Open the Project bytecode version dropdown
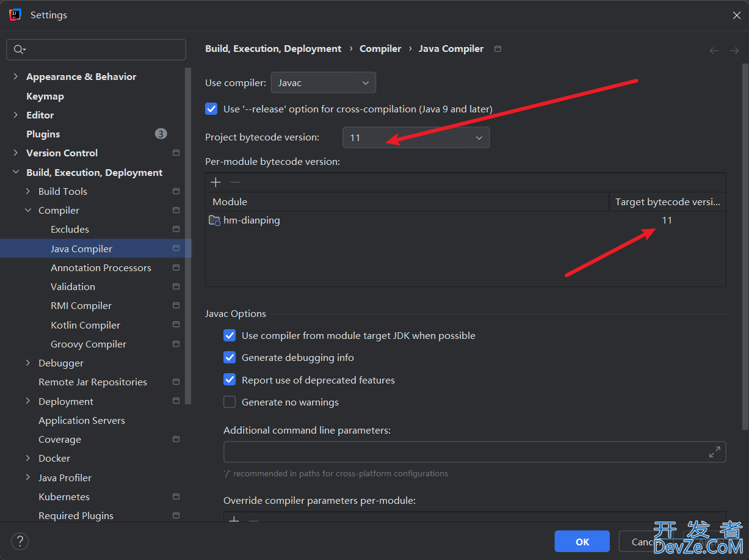 [416, 137]
